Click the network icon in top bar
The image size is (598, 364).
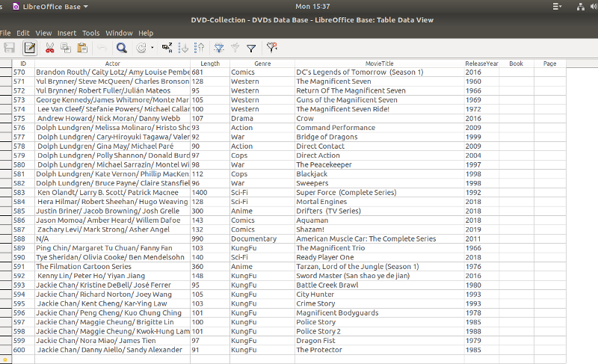[581, 7]
